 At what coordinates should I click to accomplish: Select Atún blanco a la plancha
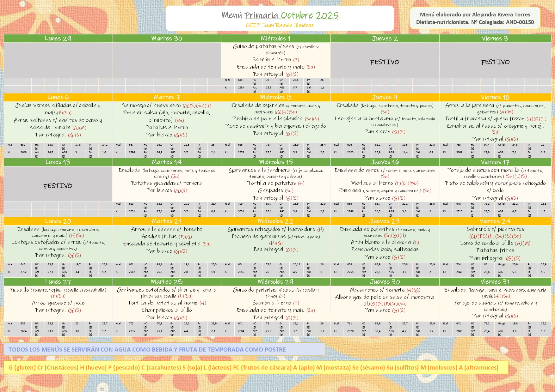coord(381,242)
